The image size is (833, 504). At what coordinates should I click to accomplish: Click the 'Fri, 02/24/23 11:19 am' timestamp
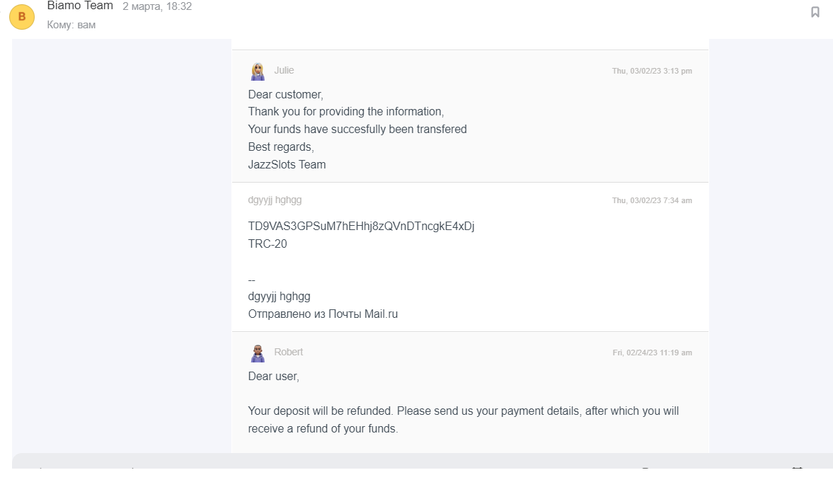[x=652, y=353]
